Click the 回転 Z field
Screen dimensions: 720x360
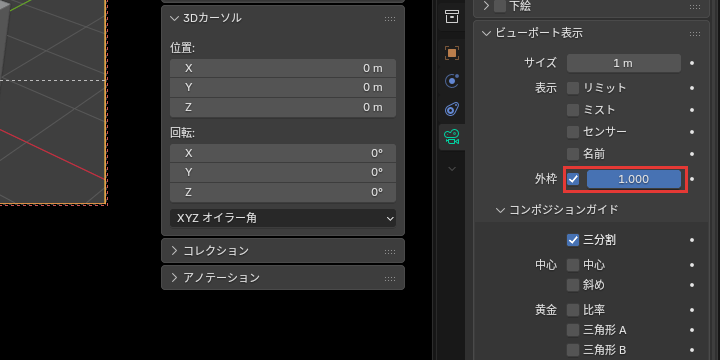click(283, 192)
